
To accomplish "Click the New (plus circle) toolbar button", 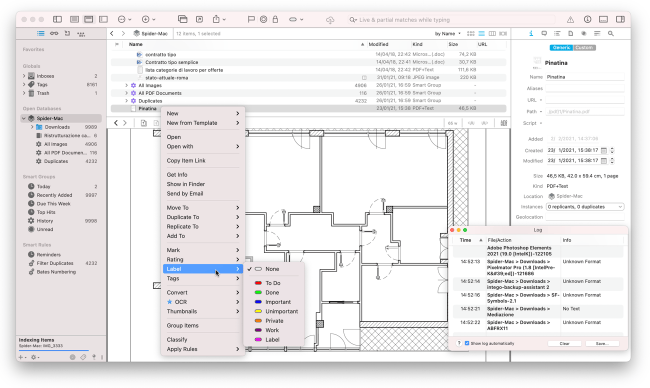I will [148, 19].
